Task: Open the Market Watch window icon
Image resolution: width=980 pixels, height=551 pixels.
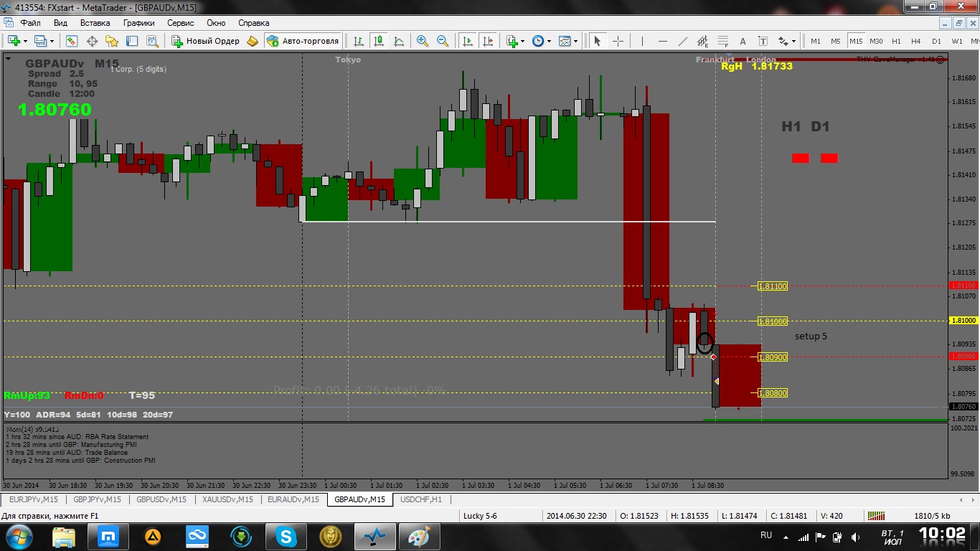Action: [72, 41]
